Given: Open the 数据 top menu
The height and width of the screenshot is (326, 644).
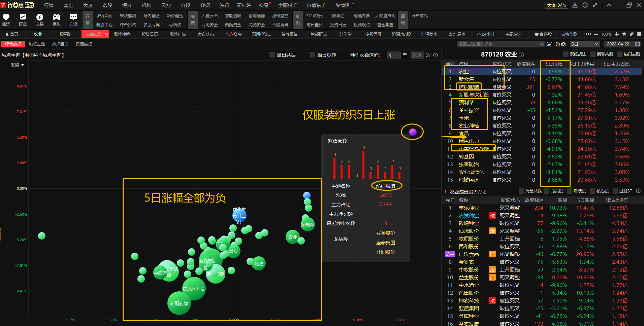Looking at the screenshot, I should [205, 5].
